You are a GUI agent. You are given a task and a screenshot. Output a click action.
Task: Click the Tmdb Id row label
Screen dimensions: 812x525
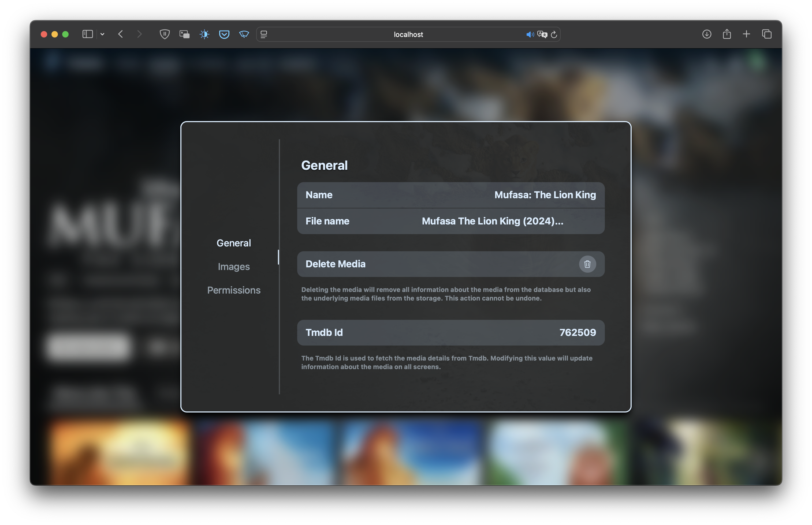[324, 332]
